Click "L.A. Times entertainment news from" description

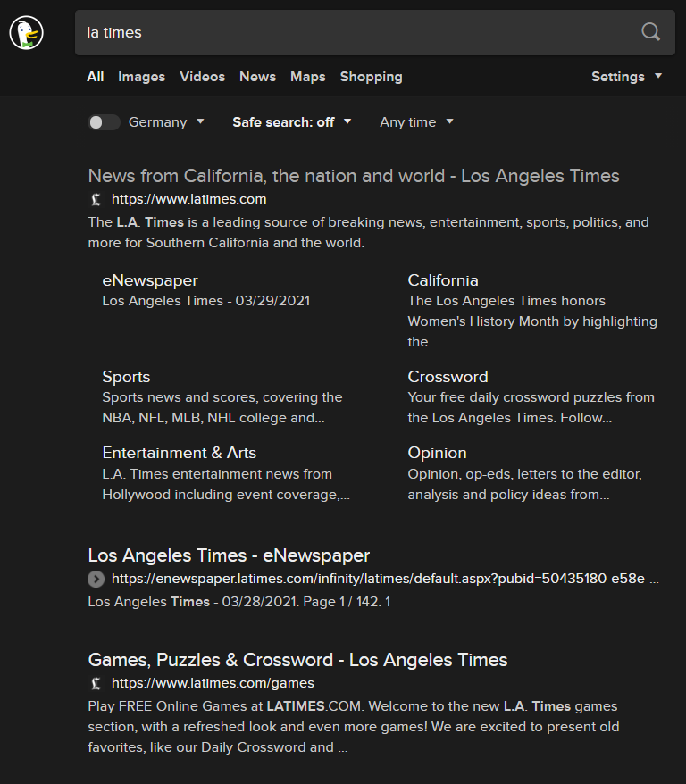click(226, 484)
